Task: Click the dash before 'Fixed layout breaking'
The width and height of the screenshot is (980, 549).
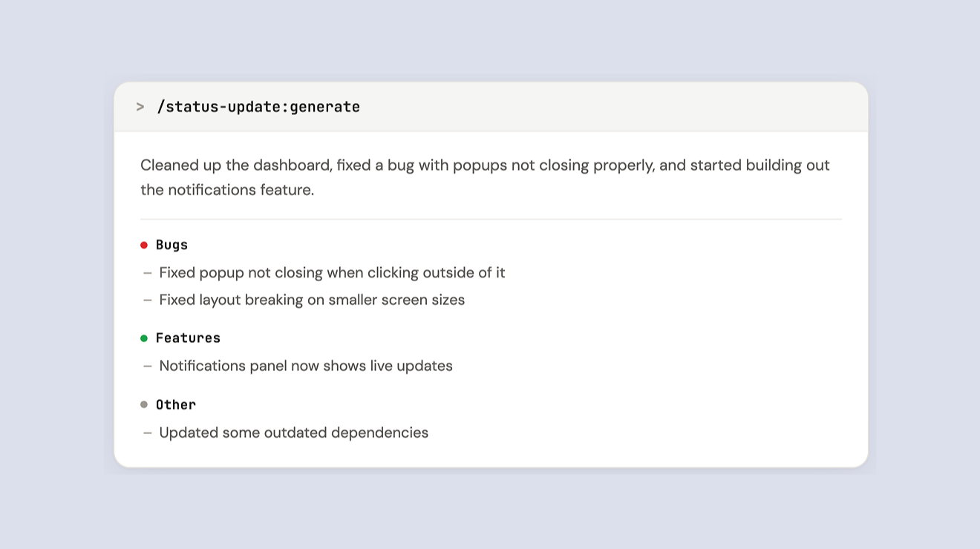Action: [148, 300]
